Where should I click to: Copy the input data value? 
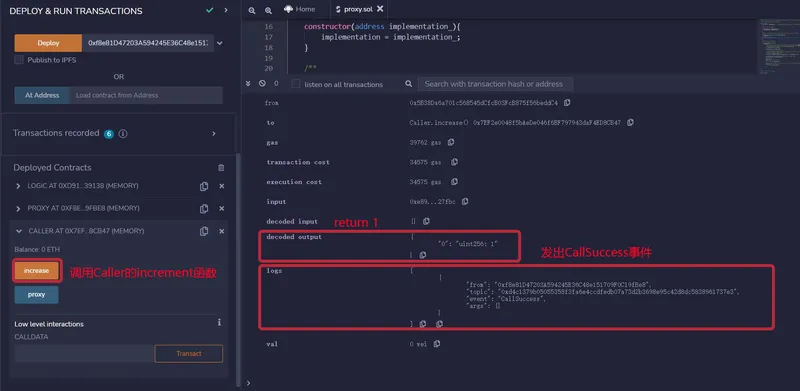coord(464,202)
